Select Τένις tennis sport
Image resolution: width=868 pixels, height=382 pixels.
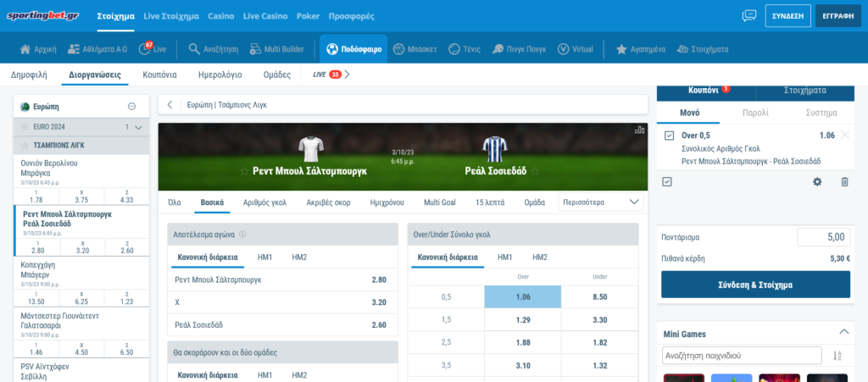coord(464,49)
